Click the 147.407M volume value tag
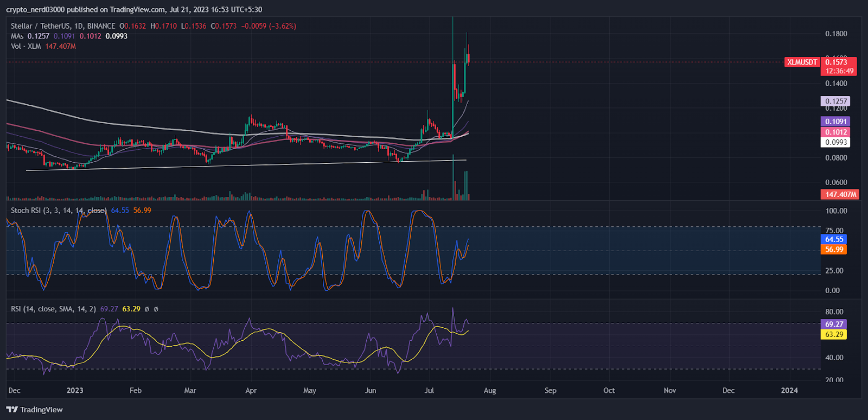The width and height of the screenshot is (868, 420). tap(840, 194)
